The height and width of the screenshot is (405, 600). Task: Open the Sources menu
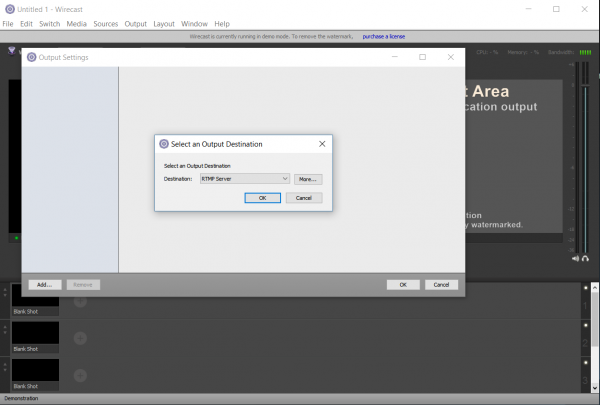[106, 24]
